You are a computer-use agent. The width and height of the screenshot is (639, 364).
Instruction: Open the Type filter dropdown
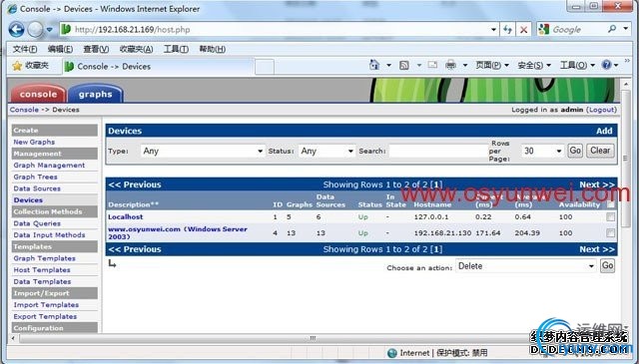(203, 151)
